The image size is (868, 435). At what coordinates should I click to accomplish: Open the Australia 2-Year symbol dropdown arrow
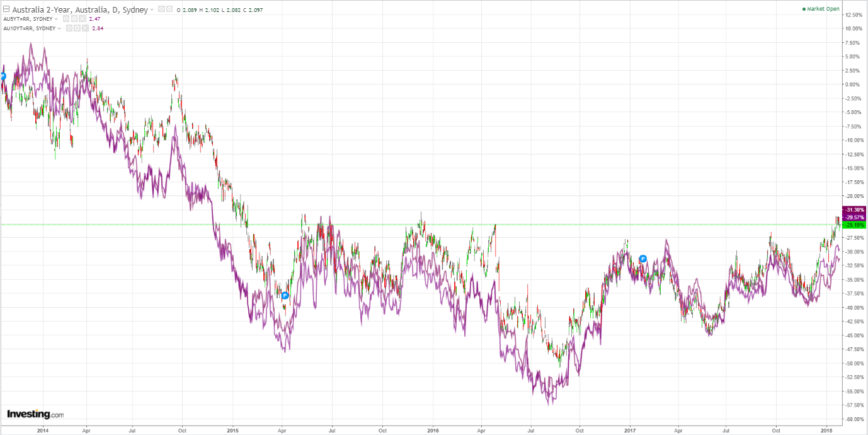(152, 10)
